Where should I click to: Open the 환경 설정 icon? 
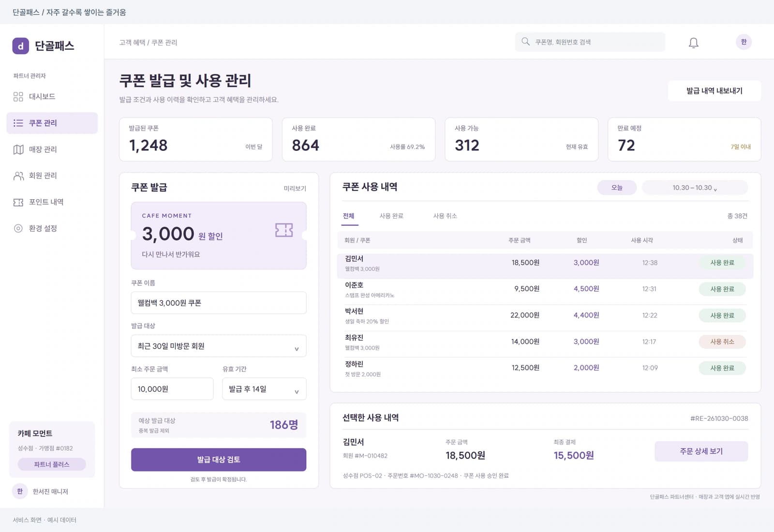point(18,228)
